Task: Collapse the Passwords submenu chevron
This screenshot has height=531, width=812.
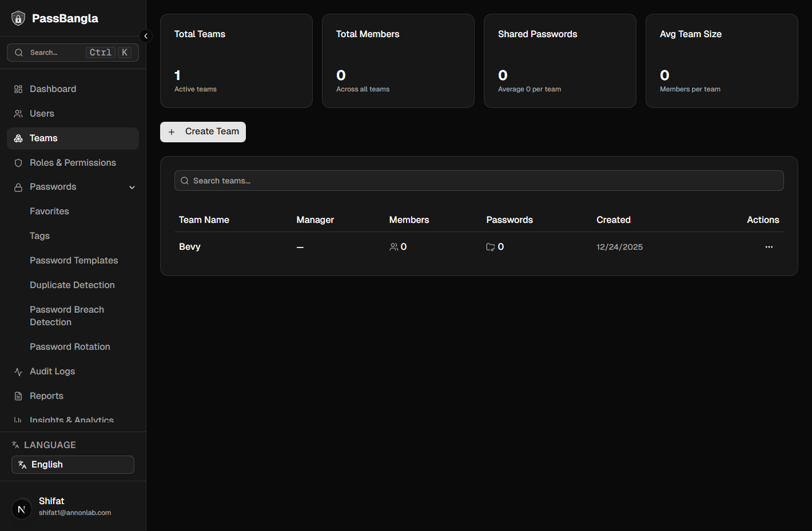Action: [x=132, y=187]
